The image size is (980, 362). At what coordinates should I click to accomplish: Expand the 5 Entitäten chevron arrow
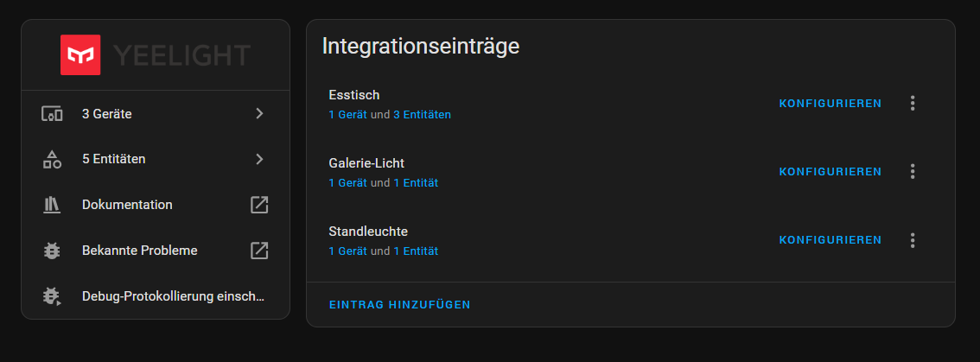pos(259,160)
